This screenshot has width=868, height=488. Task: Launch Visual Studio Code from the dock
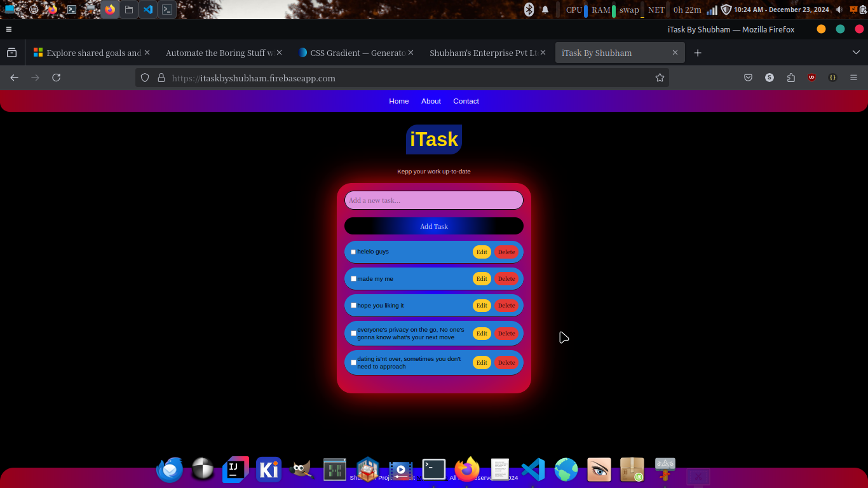533,470
